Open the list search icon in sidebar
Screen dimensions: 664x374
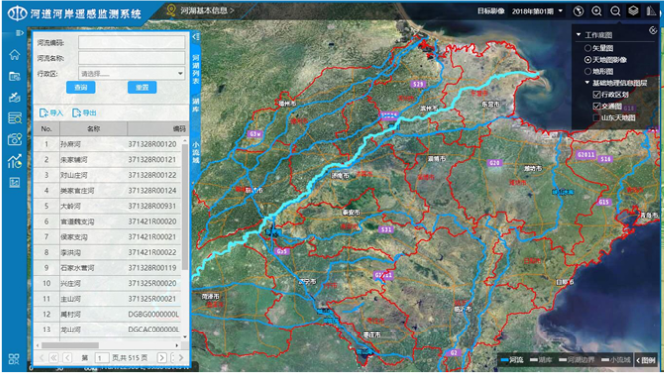pyautogui.click(x=14, y=118)
